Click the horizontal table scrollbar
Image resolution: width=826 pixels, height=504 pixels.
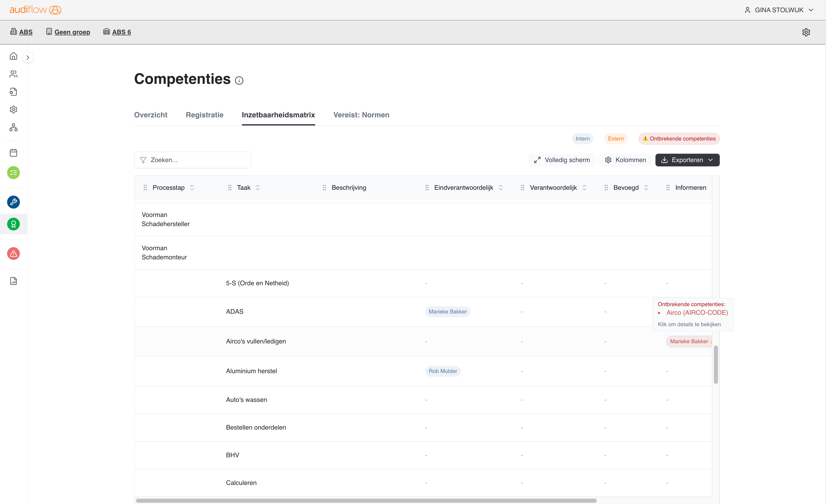click(366, 501)
